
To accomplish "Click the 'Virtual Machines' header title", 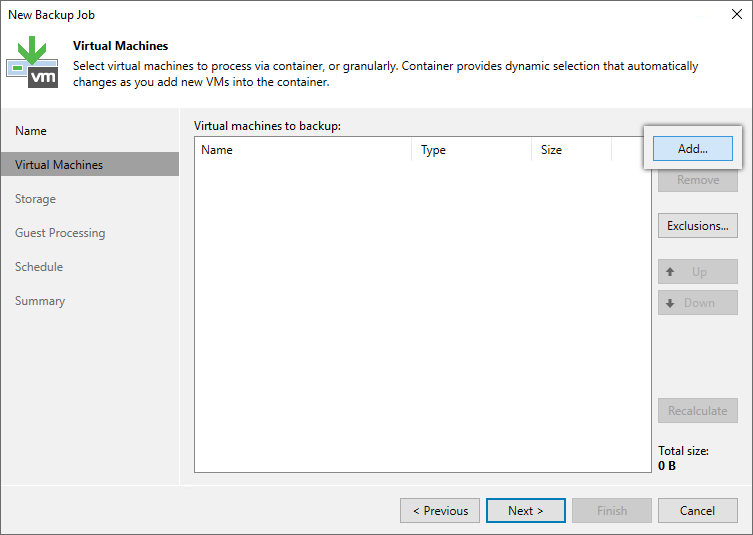I will [x=121, y=46].
